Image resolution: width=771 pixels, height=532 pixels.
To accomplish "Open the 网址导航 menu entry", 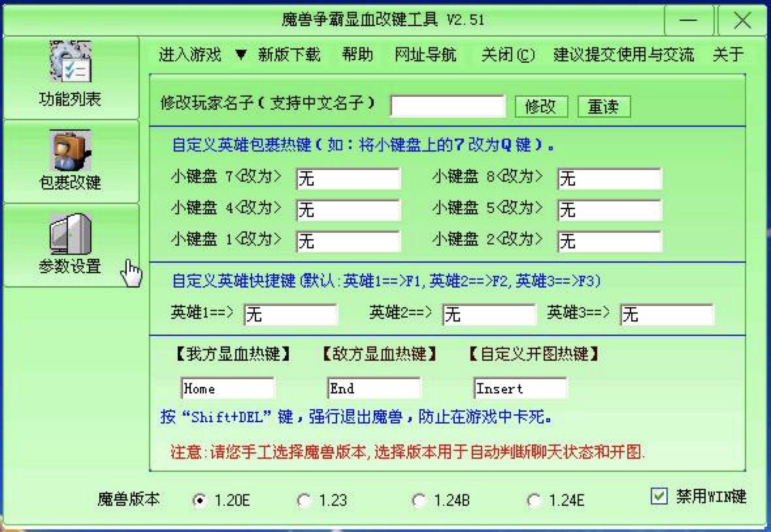I will (x=424, y=55).
